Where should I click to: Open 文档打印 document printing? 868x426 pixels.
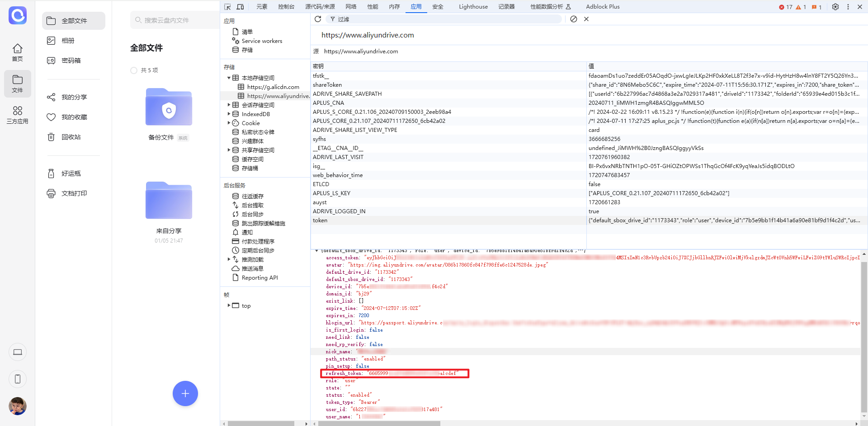[x=74, y=193]
